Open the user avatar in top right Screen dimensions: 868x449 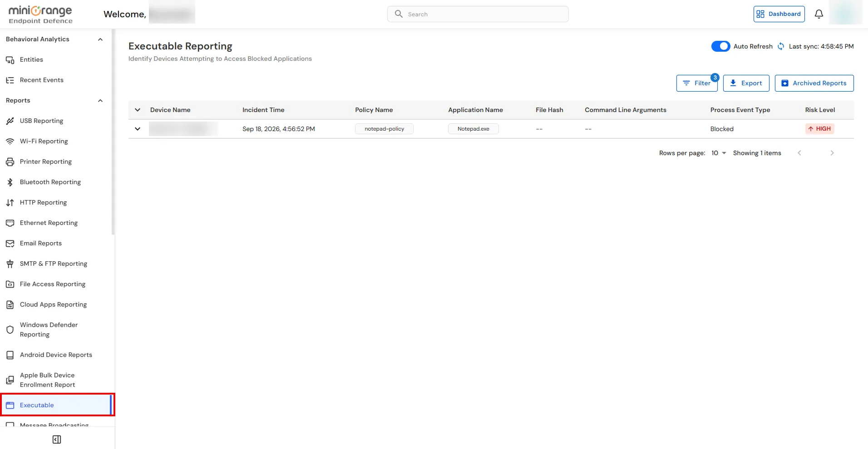[845, 13]
